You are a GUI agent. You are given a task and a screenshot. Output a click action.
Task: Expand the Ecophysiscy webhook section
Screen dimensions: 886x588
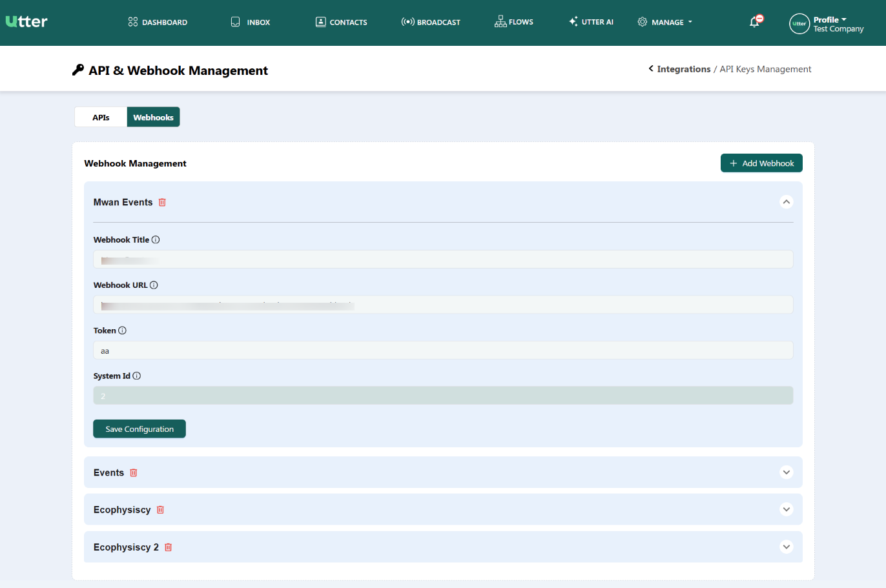(787, 510)
